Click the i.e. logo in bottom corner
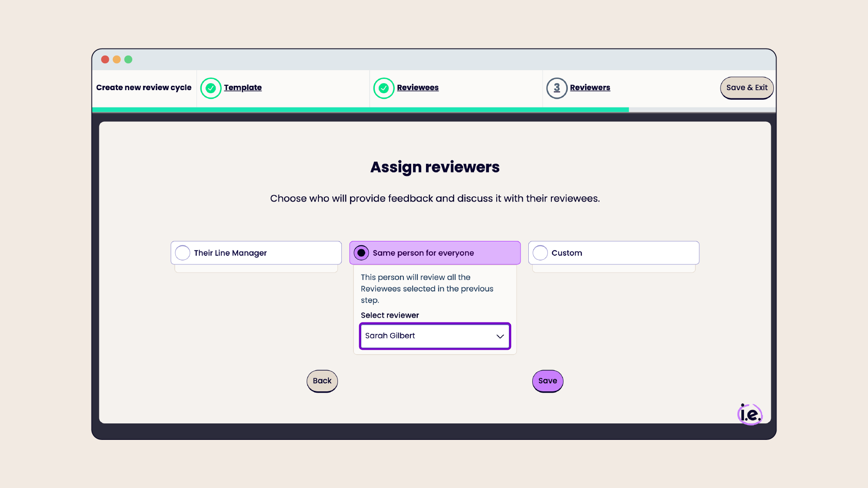Screen dimensions: 868x488 click(750, 414)
